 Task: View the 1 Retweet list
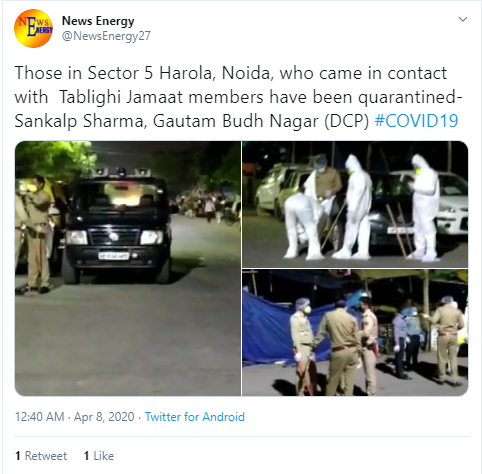(x=41, y=456)
